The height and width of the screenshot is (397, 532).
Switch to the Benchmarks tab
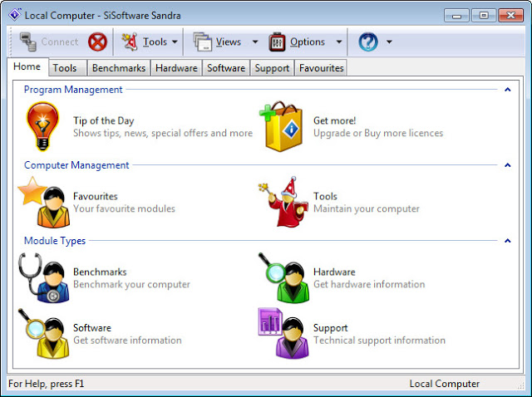coord(119,68)
